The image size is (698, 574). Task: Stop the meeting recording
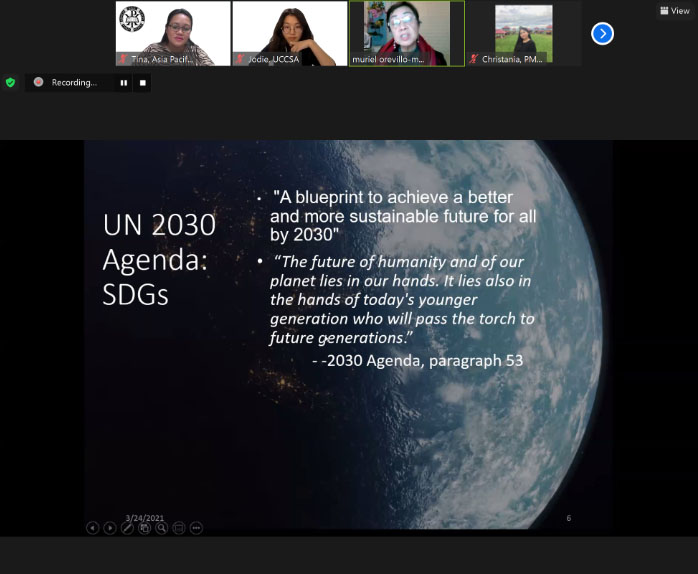[x=142, y=82]
